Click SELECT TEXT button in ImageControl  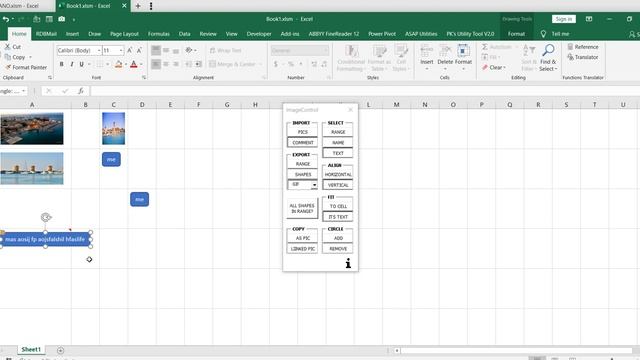[338, 153]
